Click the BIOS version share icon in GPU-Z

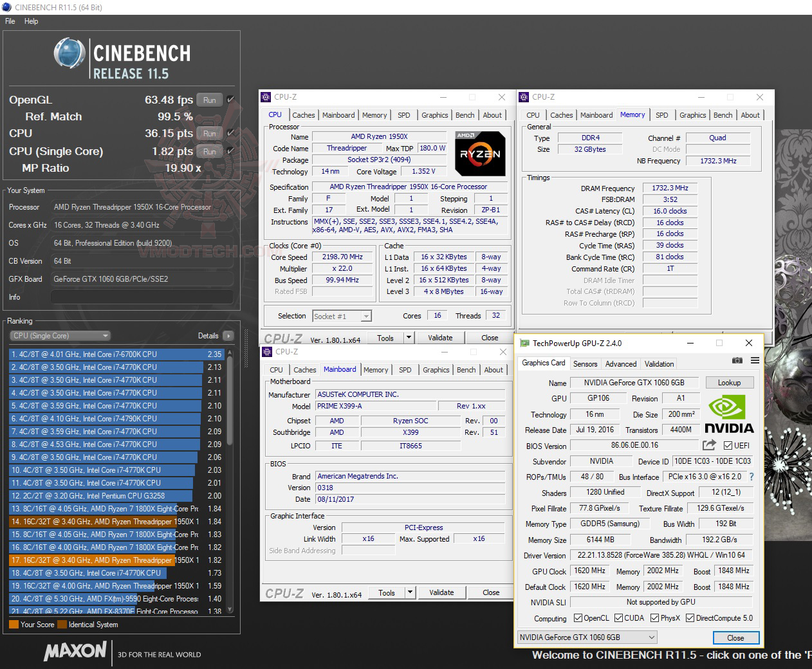(710, 446)
